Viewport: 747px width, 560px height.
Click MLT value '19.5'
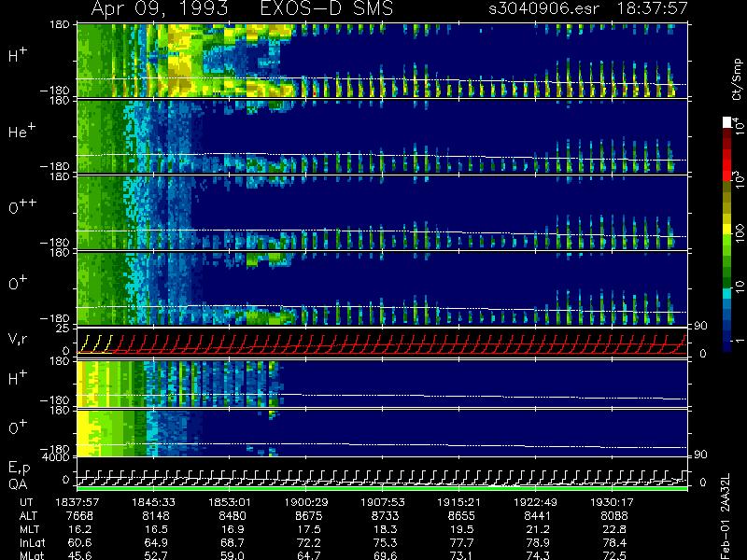(464, 529)
